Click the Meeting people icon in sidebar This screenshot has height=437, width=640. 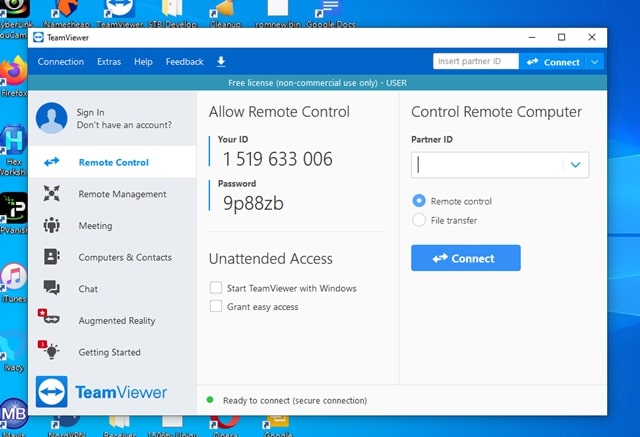pos(52,225)
